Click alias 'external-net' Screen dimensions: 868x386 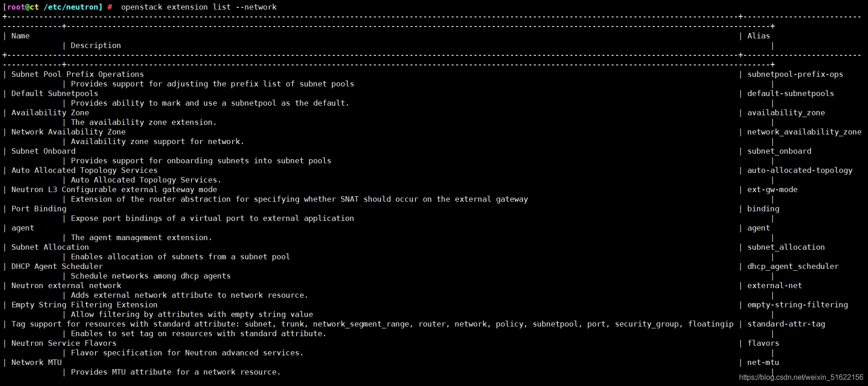point(775,286)
